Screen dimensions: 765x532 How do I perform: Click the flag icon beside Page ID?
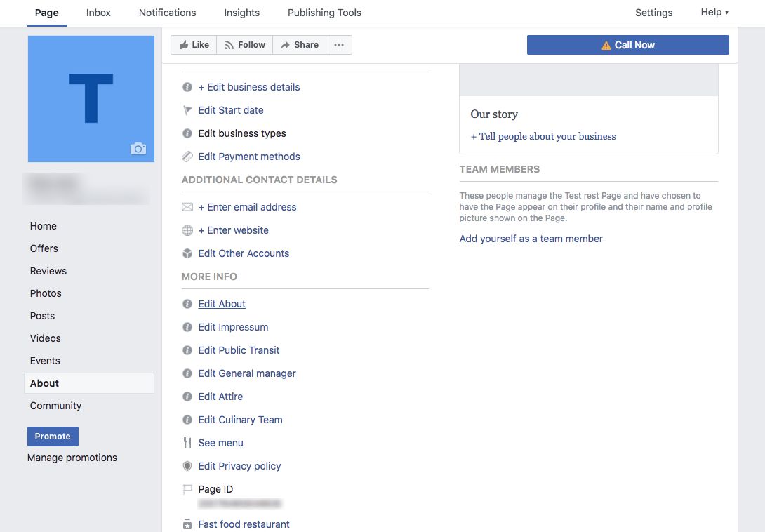pyautogui.click(x=187, y=489)
